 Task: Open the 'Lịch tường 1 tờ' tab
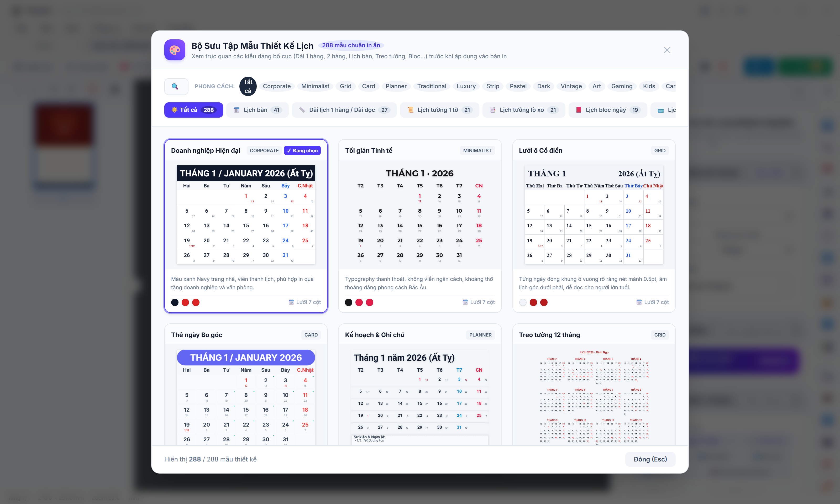point(439,110)
